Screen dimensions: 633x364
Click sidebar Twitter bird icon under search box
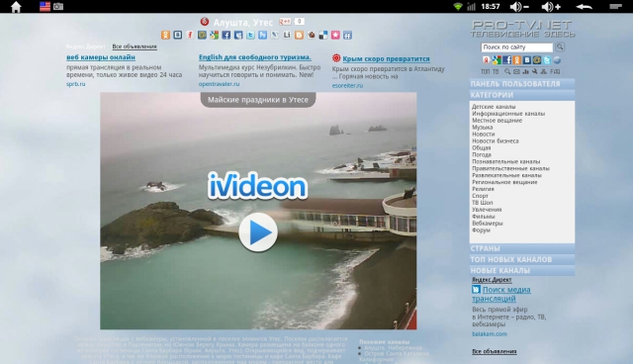[547, 60]
